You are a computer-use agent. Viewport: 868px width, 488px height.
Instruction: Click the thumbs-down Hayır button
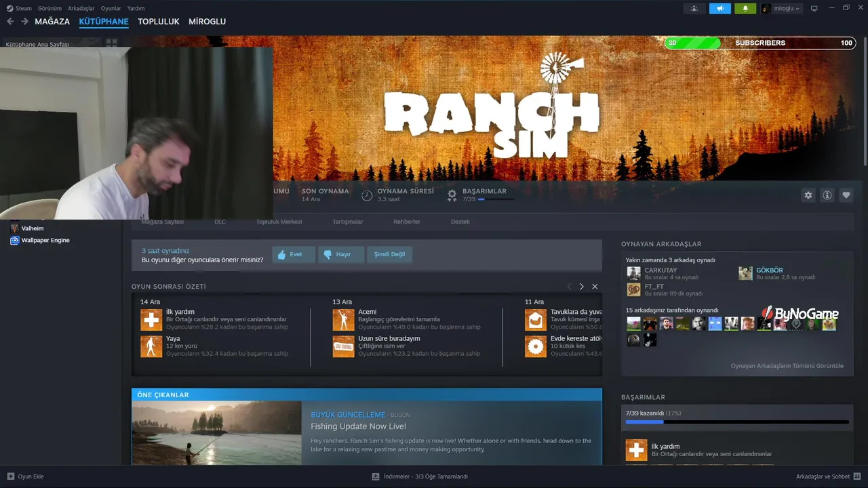pos(341,254)
